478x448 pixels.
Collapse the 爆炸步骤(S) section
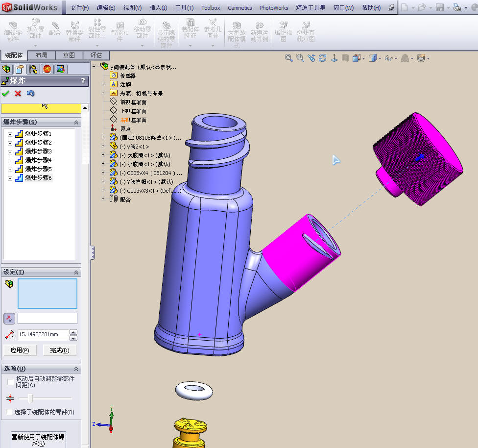[76, 123]
